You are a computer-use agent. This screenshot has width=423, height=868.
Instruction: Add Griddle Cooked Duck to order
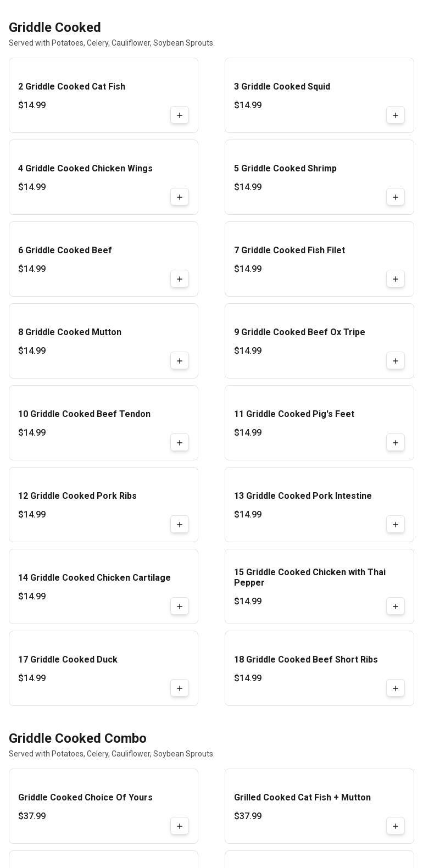coord(180,688)
